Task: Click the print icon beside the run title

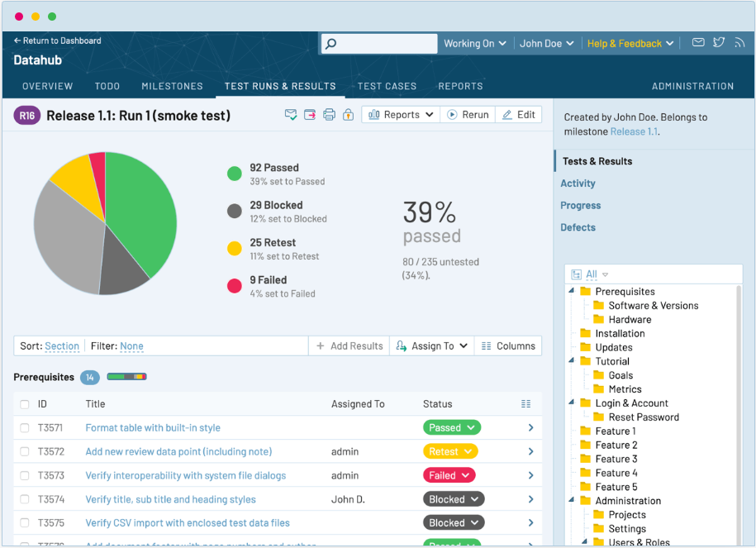Action: coord(329,115)
